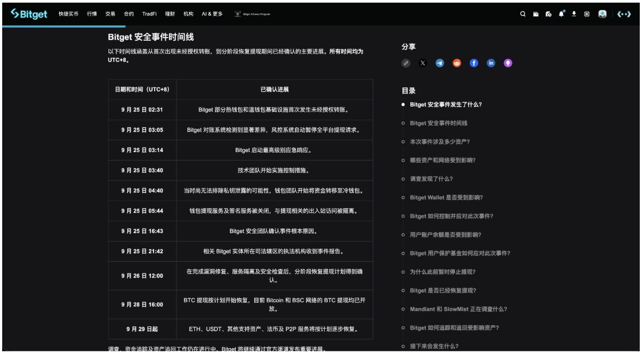Image resolution: width=644 pixels, height=355 pixels.
Task: Jump to 'Mandiant 和 SlowMist 正在调查什么?' section
Action: [x=458, y=308]
